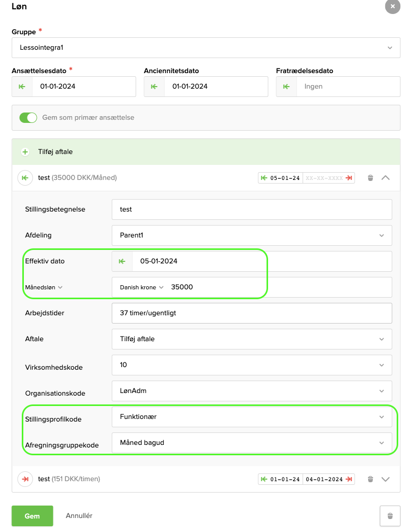Open the Stillingsprofilkode dropdown showing Funktionær
This screenshot has height=532, width=406.
[x=251, y=417]
